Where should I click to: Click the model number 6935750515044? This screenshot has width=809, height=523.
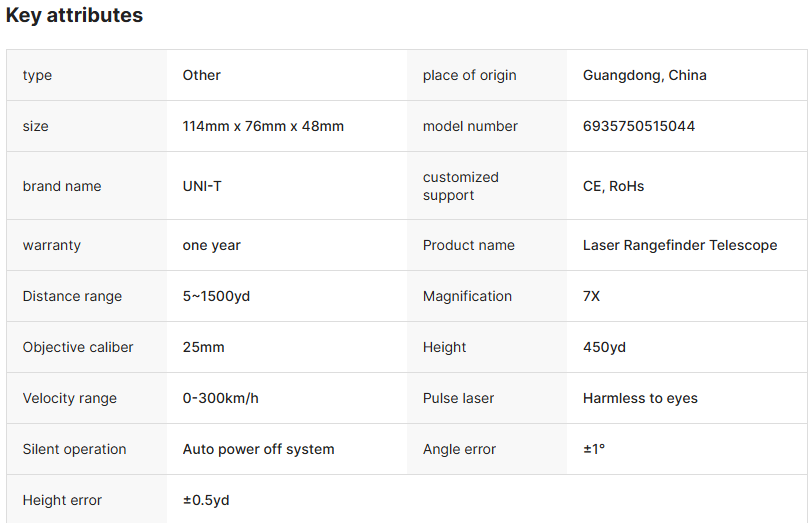coord(638,126)
